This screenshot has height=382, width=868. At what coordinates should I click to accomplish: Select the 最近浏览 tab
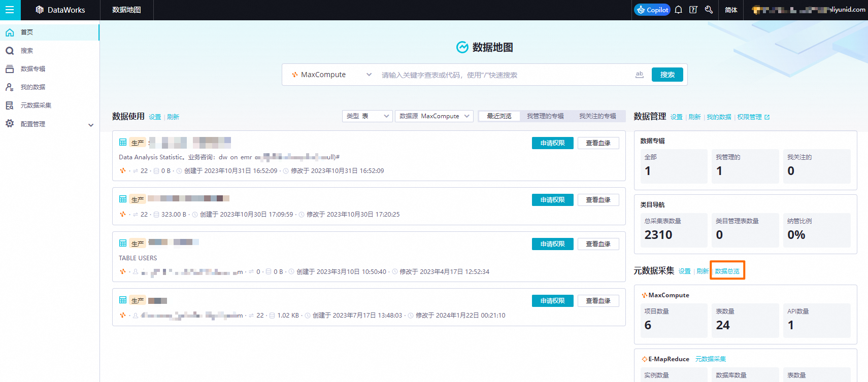[499, 116]
